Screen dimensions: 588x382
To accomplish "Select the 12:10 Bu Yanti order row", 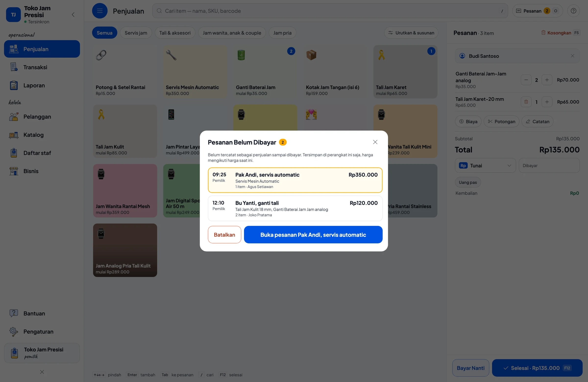I will 295,208.
